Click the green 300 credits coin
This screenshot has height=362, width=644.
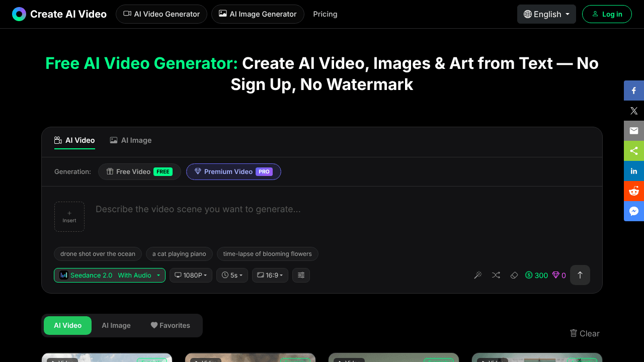point(536,275)
